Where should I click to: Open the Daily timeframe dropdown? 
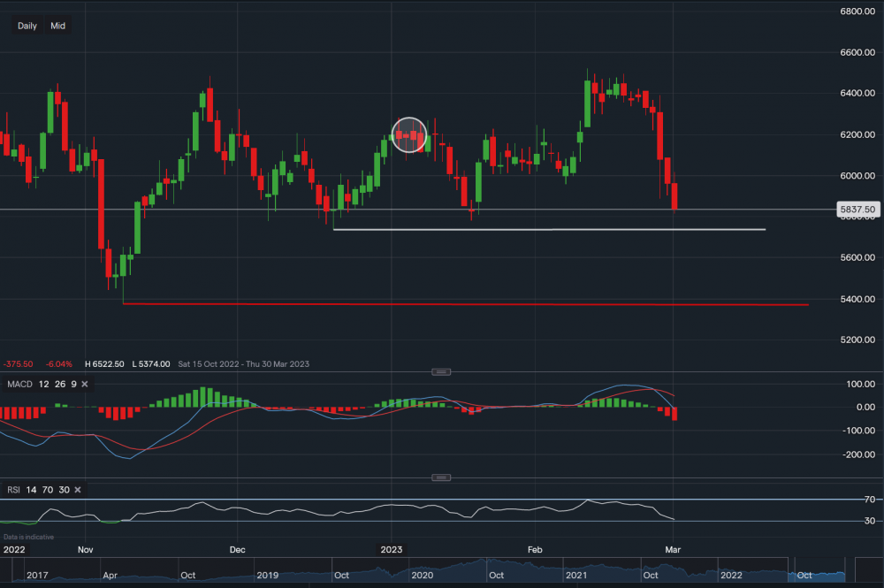click(27, 26)
